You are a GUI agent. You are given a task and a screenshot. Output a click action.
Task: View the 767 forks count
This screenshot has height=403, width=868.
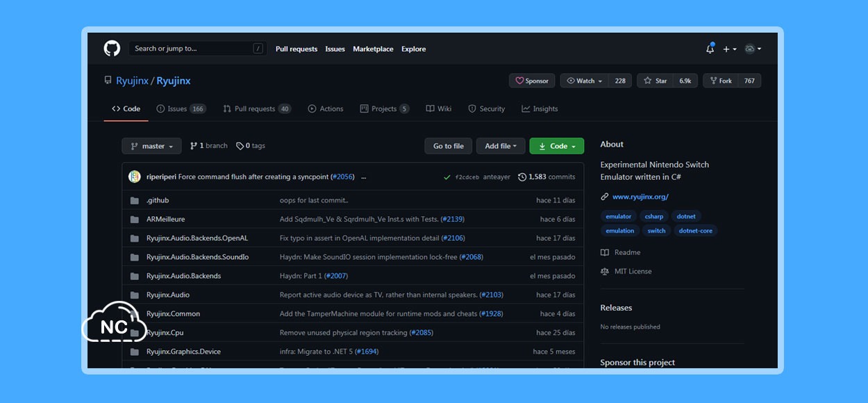[749, 81]
